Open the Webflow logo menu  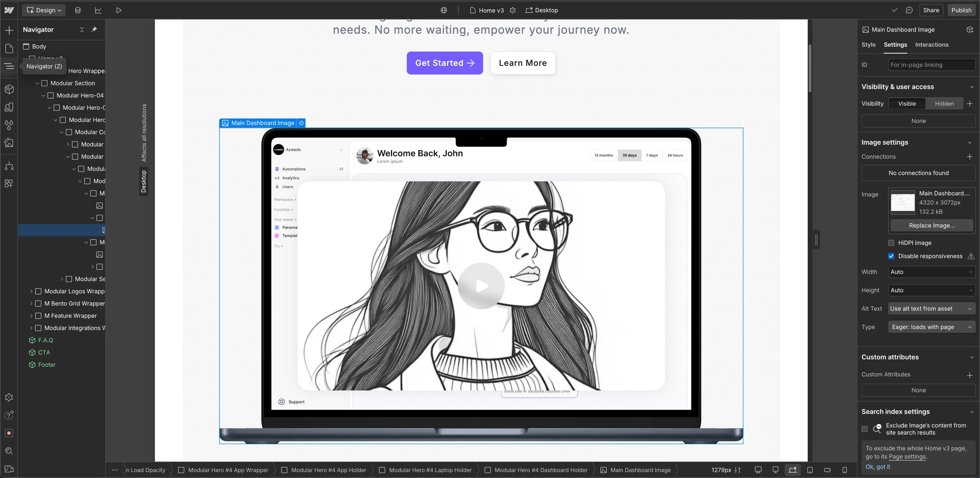pos(9,10)
